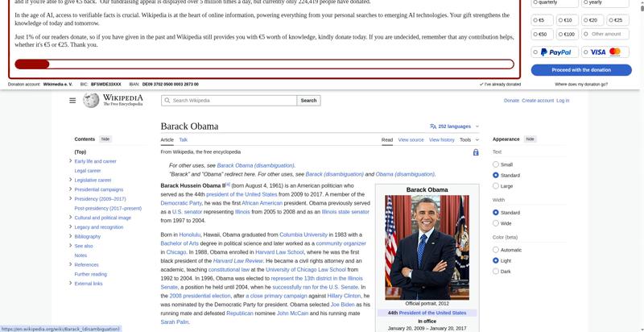This screenshot has width=644, height=332.
Task: Click the page protection padlock icon
Action: (x=476, y=151)
